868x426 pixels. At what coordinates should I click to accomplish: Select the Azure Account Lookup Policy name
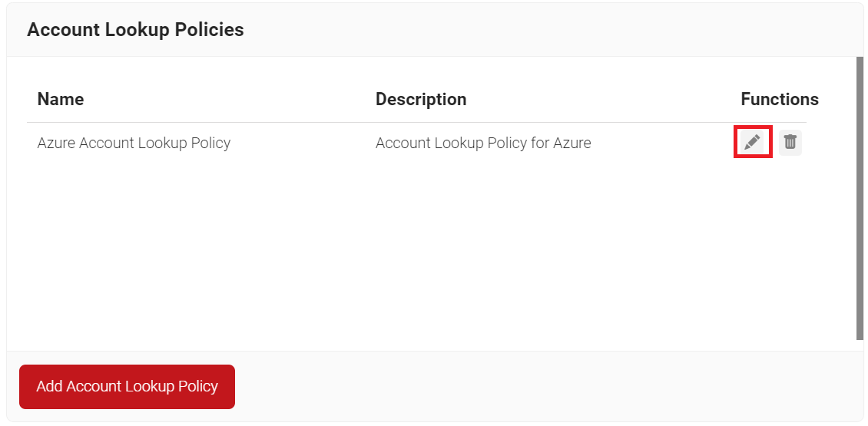click(x=134, y=143)
